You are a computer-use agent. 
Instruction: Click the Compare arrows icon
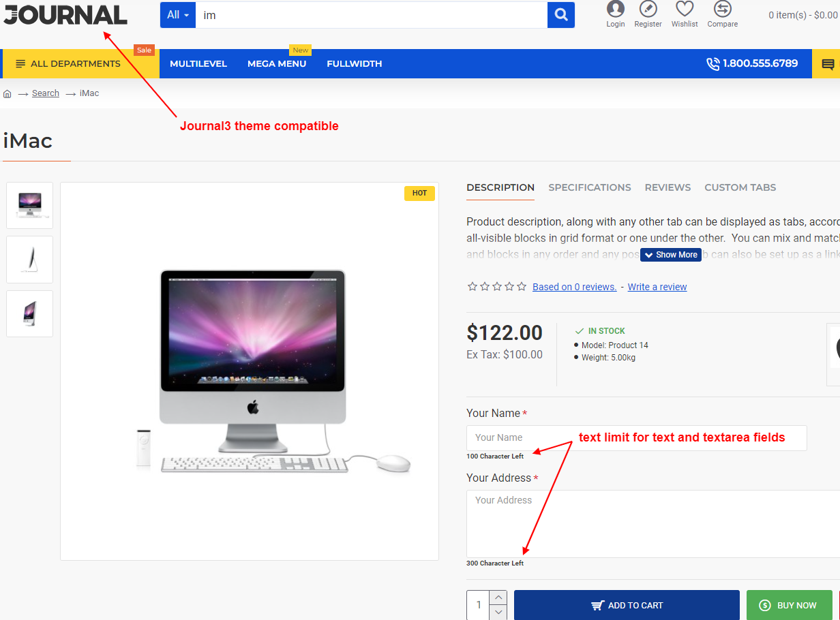(722, 10)
